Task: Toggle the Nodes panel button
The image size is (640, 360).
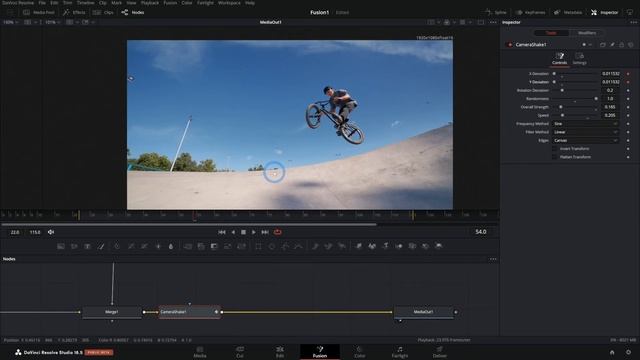Action: pyautogui.click(x=133, y=13)
